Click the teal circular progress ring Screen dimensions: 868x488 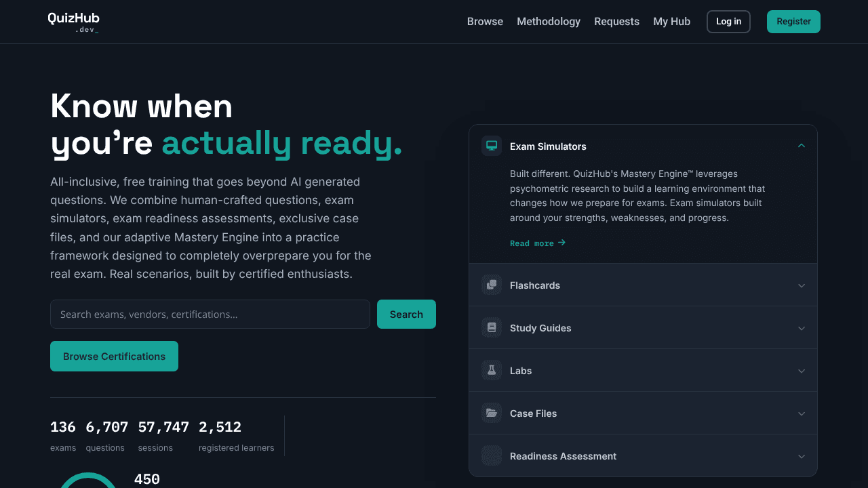(88, 480)
